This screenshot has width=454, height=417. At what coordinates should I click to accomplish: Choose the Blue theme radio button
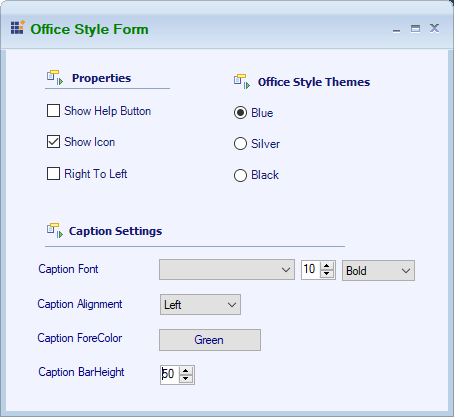240,113
